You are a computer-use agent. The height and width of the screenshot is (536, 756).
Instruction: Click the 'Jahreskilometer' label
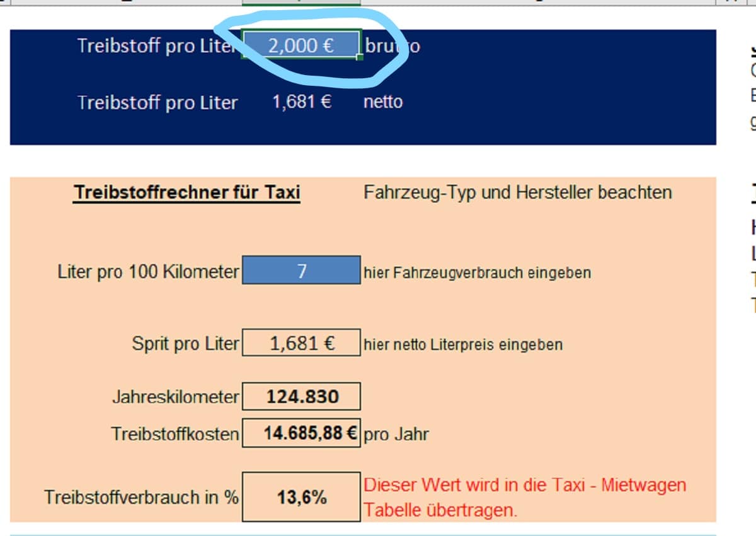[175, 397]
